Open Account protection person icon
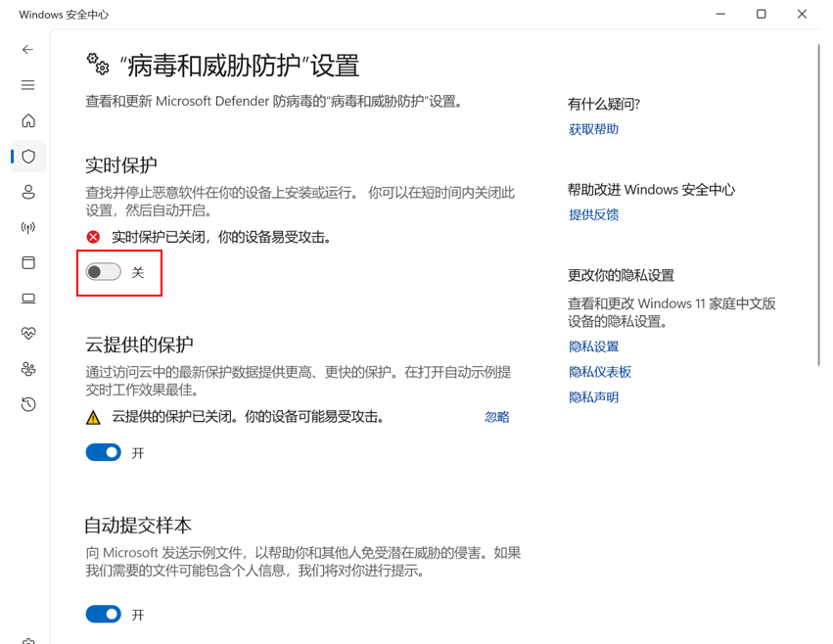 (28, 192)
